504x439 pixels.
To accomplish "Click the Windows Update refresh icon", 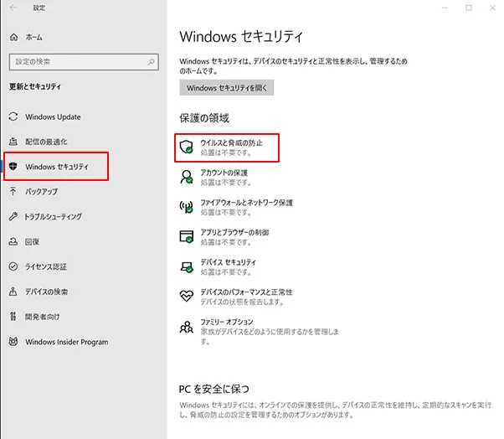I will 13,116.
